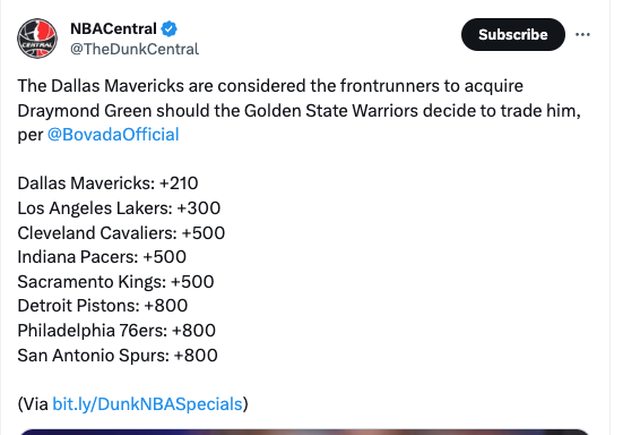Click the "Indiana Pacers: +500" line
Viewport: 640px width, 435px height.
click(100, 257)
